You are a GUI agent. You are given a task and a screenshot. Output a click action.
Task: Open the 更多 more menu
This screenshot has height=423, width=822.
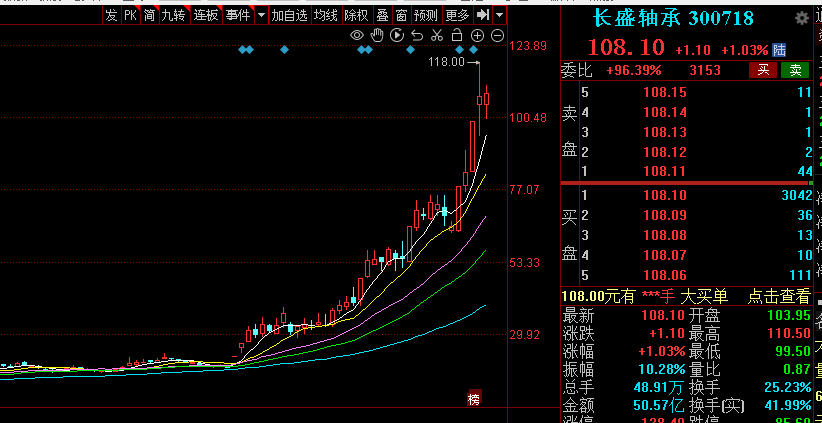pyautogui.click(x=457, y=15)
